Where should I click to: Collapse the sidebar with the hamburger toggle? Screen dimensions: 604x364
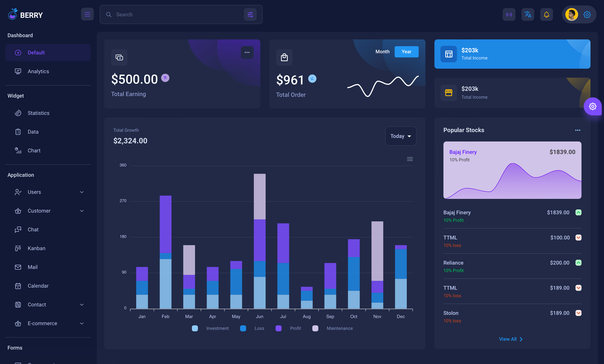(x=88, y=14)
